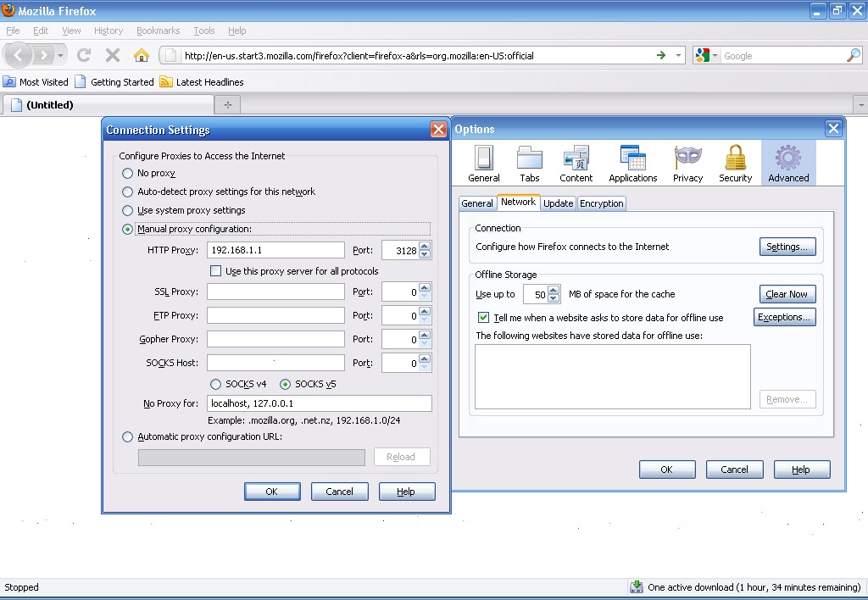
Task: Adjust cache size MB spinner
Action: tap(553, 294)
